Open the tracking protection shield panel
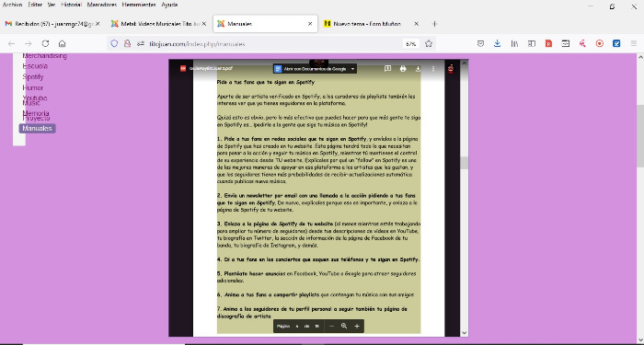 point(114,43)
